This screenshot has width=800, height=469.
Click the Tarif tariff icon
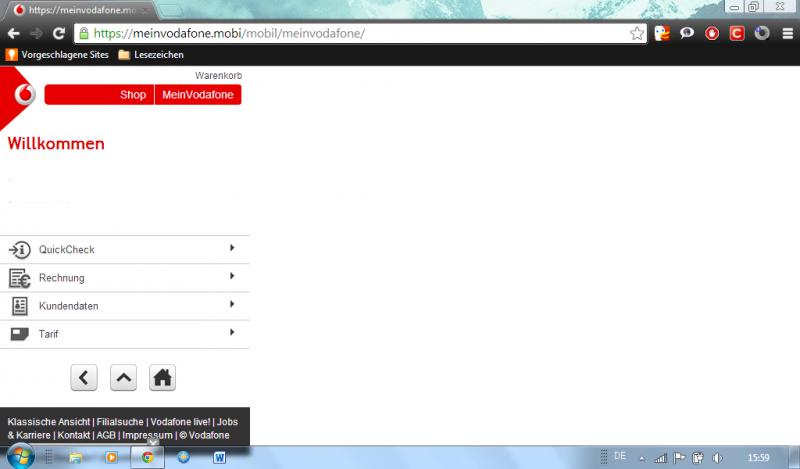tap(19, 334)
